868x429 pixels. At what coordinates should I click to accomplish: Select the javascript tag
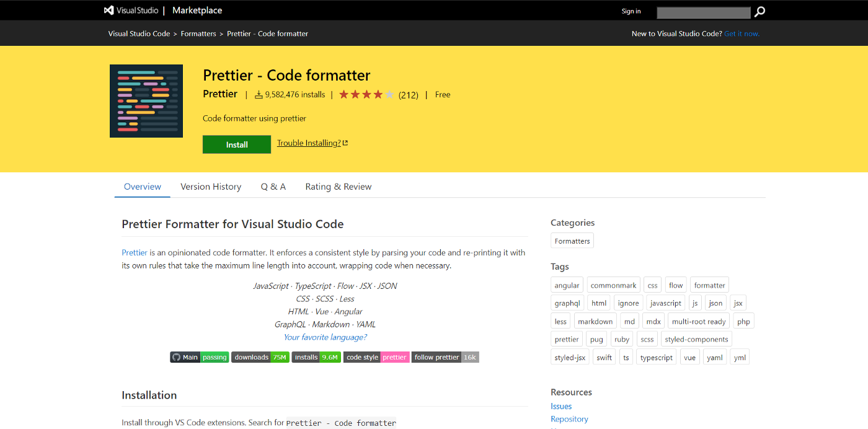pyautogui.click(x=666, y=303)
